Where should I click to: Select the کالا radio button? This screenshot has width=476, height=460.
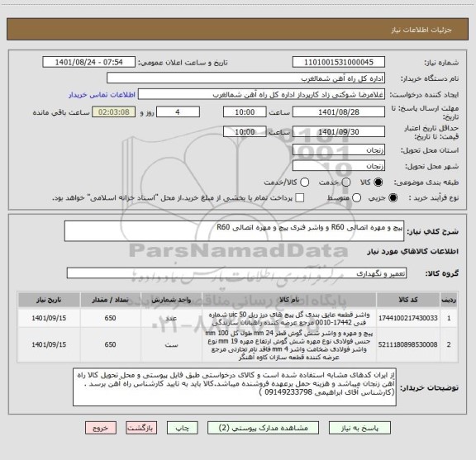(x=378, y=183)
